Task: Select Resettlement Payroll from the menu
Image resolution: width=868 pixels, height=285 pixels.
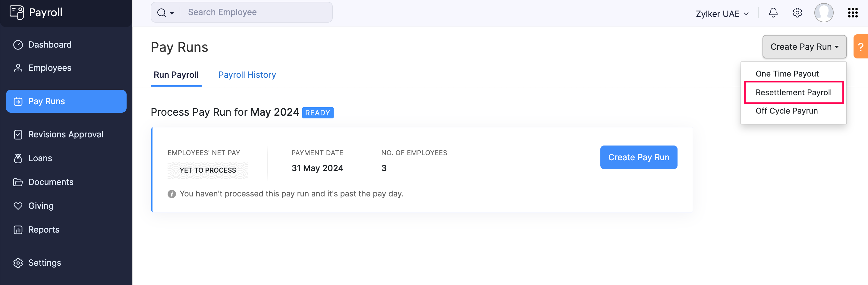Action: [793, 92]
